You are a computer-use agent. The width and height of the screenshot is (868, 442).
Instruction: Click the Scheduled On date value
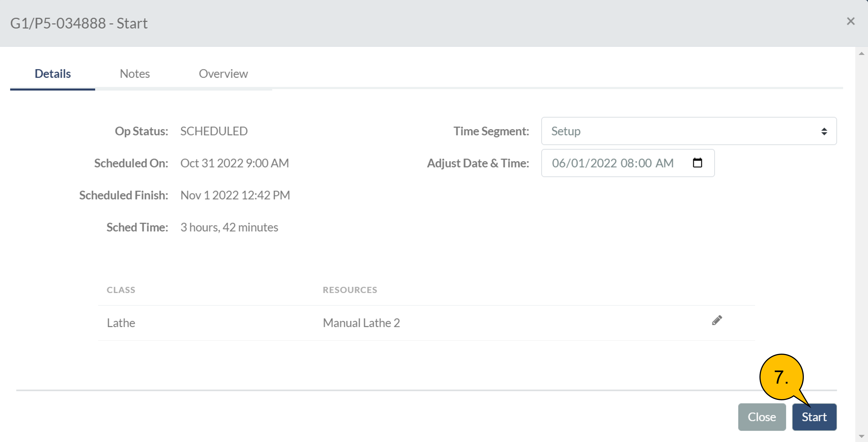(234, 163)
